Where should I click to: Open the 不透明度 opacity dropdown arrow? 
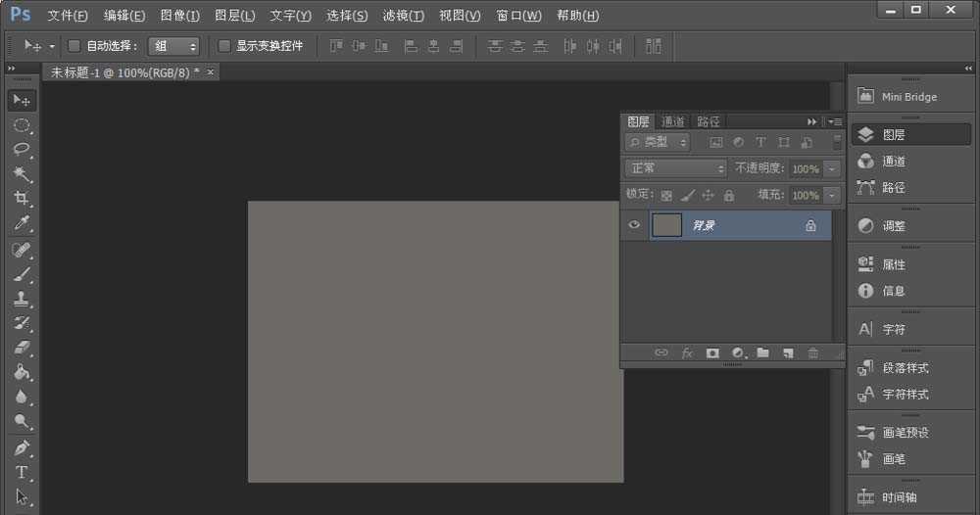coord(833,169)
